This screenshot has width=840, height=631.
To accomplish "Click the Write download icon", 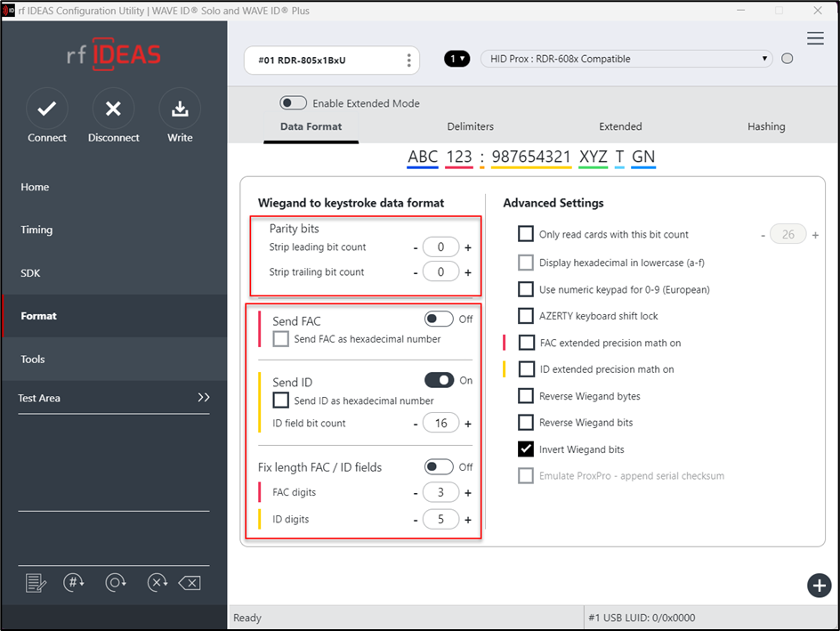I will pyautogui.click(x=180, y=109).
